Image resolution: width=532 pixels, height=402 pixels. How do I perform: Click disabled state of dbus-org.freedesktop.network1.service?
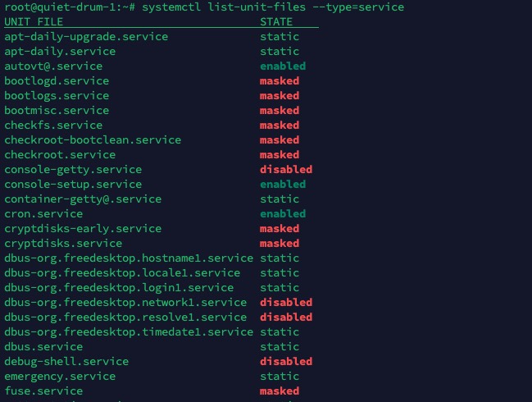[x=286, y=302]
